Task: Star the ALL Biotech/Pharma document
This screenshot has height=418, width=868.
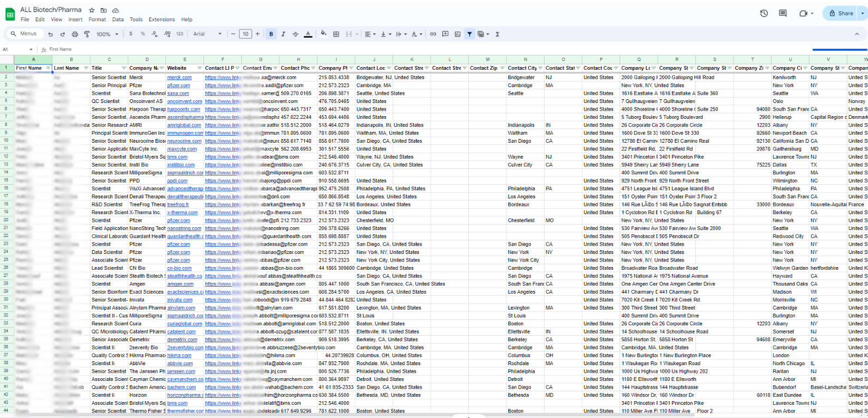Action: 91,10
